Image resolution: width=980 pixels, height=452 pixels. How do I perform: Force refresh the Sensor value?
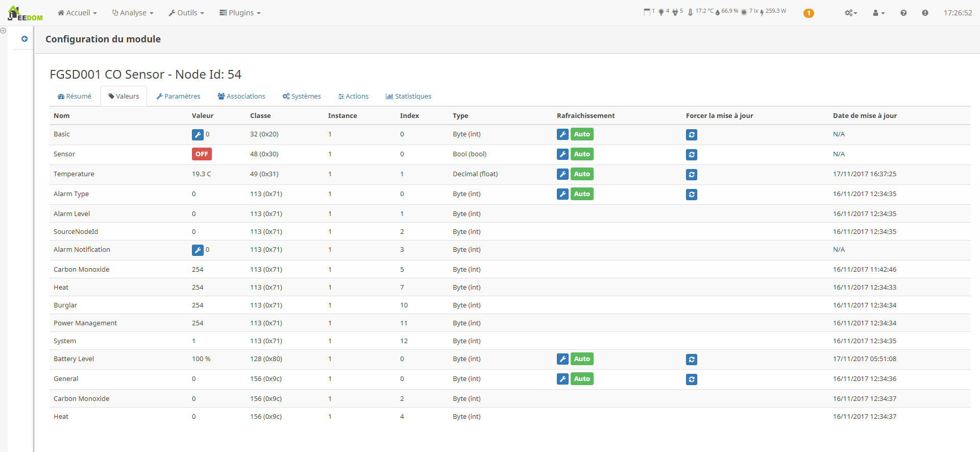point(692,155)
